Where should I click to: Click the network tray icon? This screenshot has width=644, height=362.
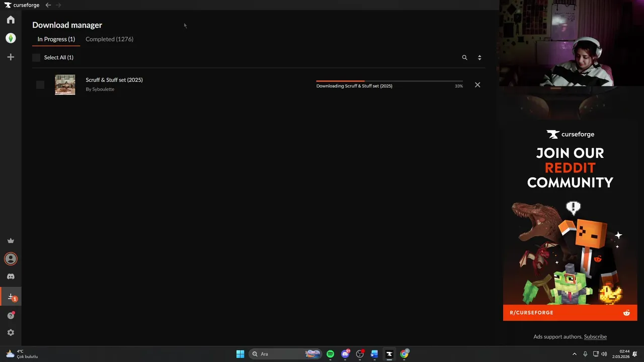click(x=596, y=354)
